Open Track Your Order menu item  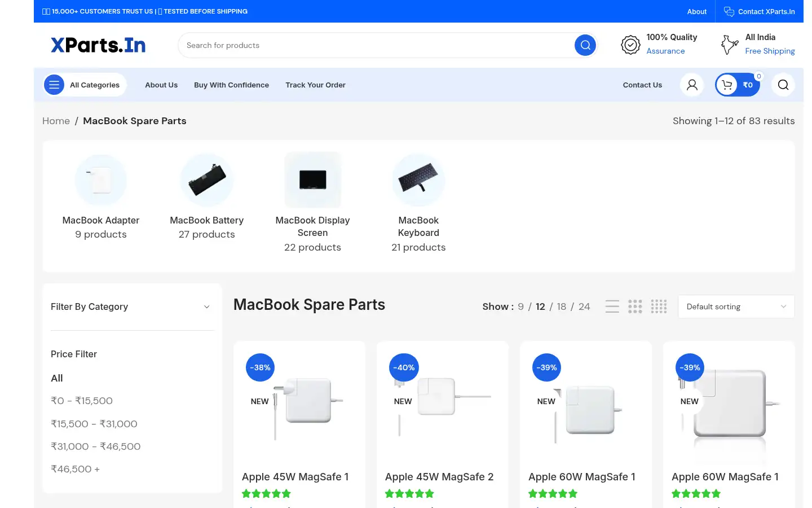(315, 85)
